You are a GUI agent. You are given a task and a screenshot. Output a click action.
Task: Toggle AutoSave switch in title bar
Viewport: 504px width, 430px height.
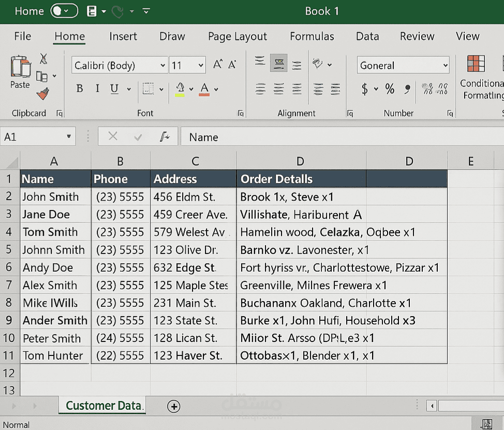point(64,11)
